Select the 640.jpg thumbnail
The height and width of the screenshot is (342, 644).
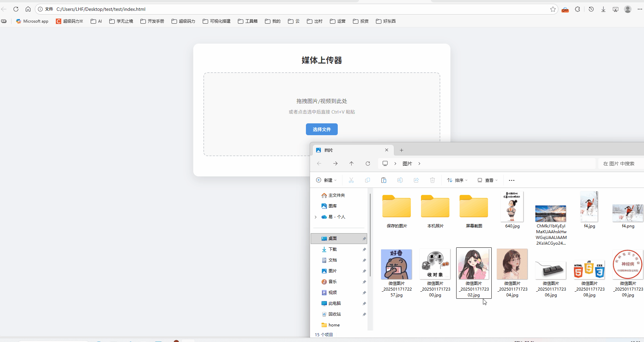(512, 207)
